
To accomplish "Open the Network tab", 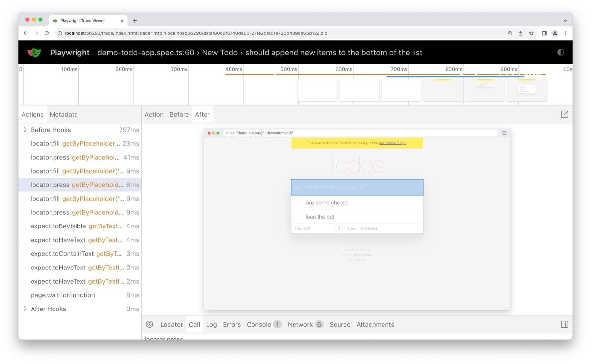I will point(305,324).
